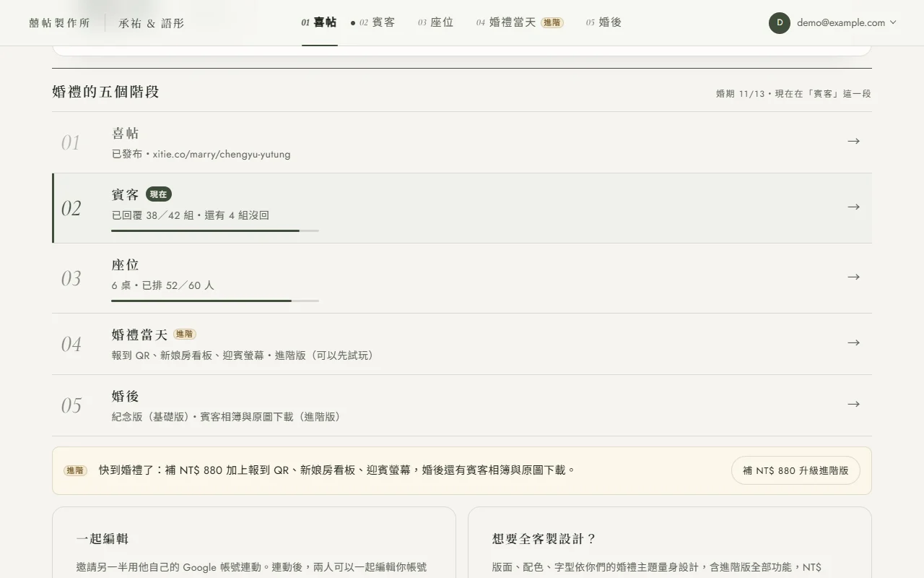Click the 04 stage number

click(x=71, y=344)
